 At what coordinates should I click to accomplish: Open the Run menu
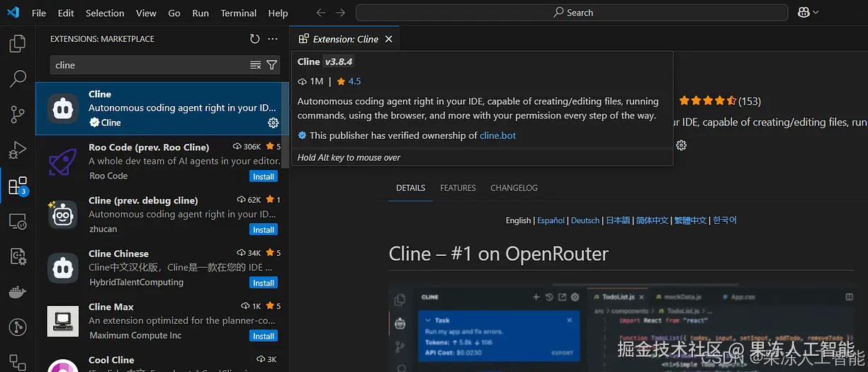(x=201, y=13)
